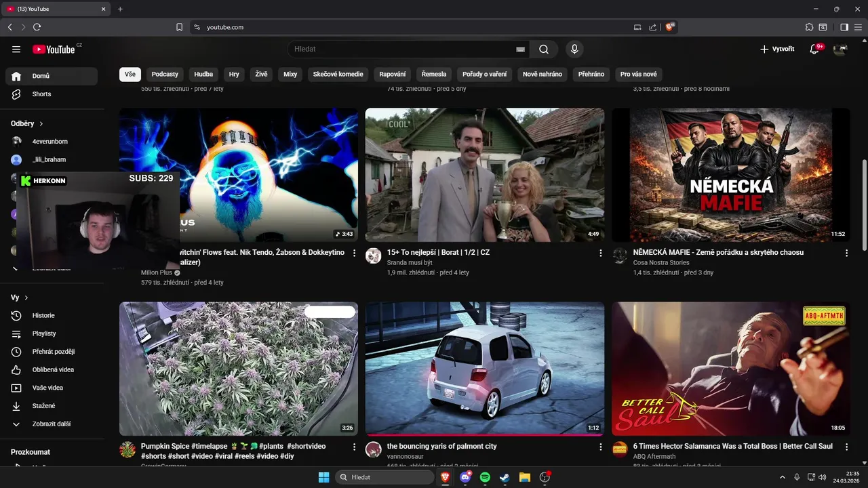This screenshot has width=868, height=488.
Task: Open the Cosa Nostra Stories channel link
Action: pos(661,262)
